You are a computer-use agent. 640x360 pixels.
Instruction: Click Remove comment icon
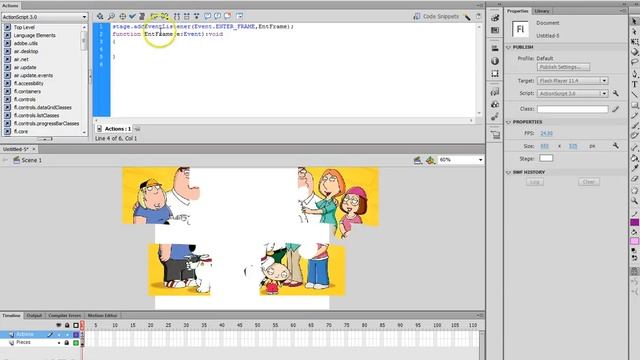pos(227,16)
